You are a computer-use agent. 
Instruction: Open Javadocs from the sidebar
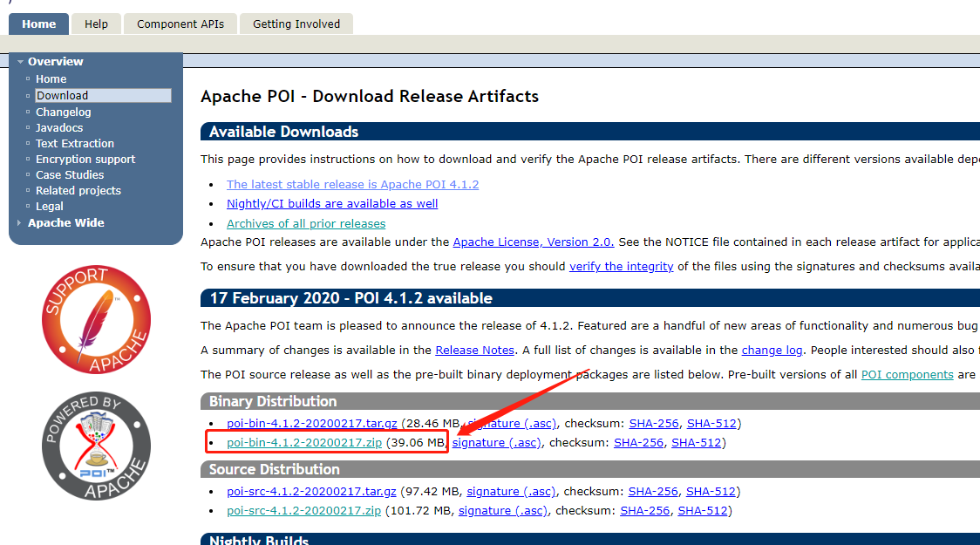[x=58, y=128]
